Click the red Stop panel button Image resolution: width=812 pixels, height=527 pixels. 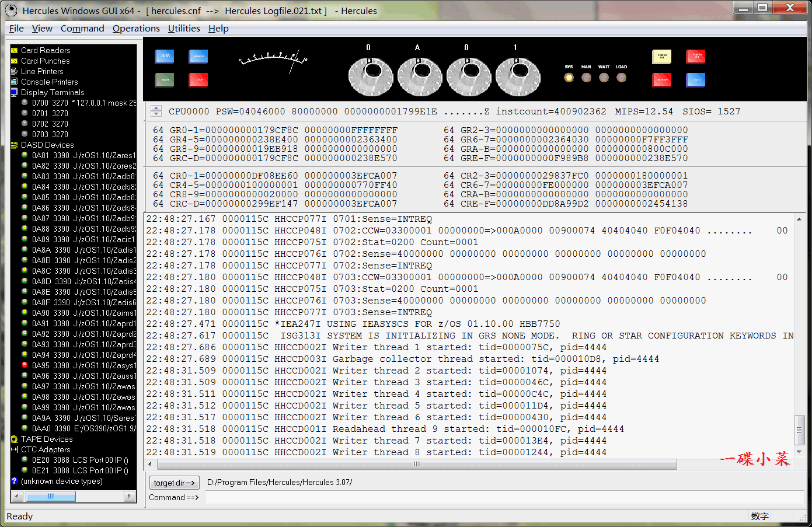[x=198, y=80]
